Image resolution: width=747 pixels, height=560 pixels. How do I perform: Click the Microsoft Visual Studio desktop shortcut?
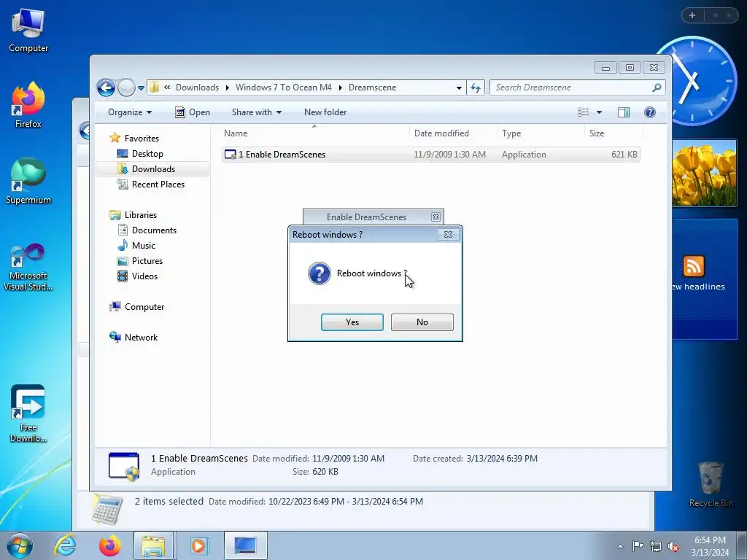coord(28,267)
